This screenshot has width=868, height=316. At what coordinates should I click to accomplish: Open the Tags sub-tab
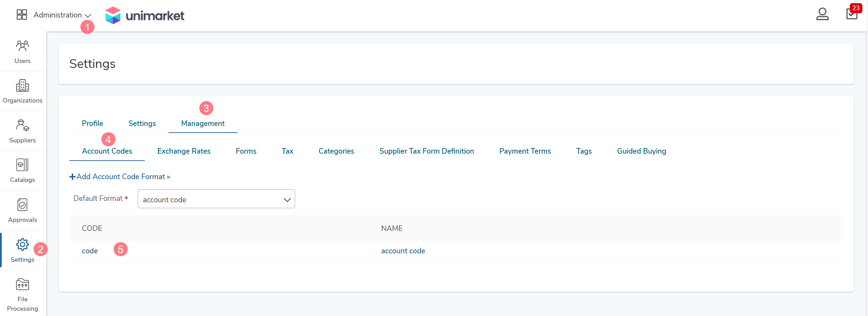584,151
